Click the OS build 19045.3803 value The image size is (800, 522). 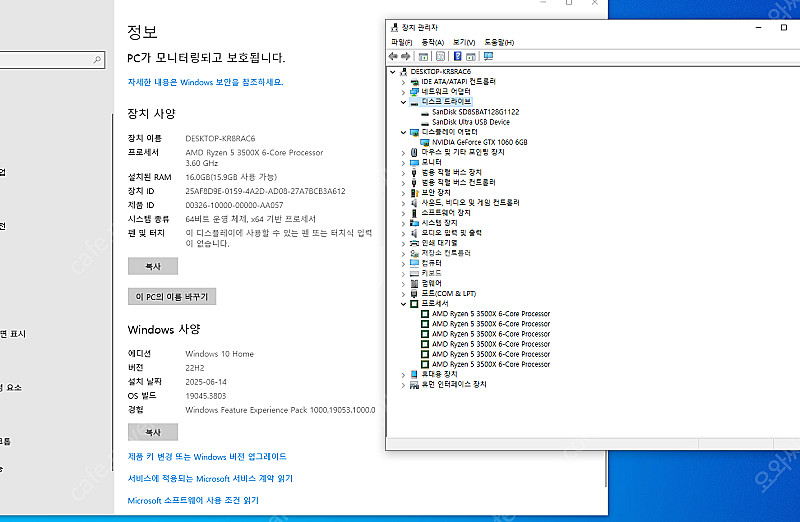coord(206,396)
